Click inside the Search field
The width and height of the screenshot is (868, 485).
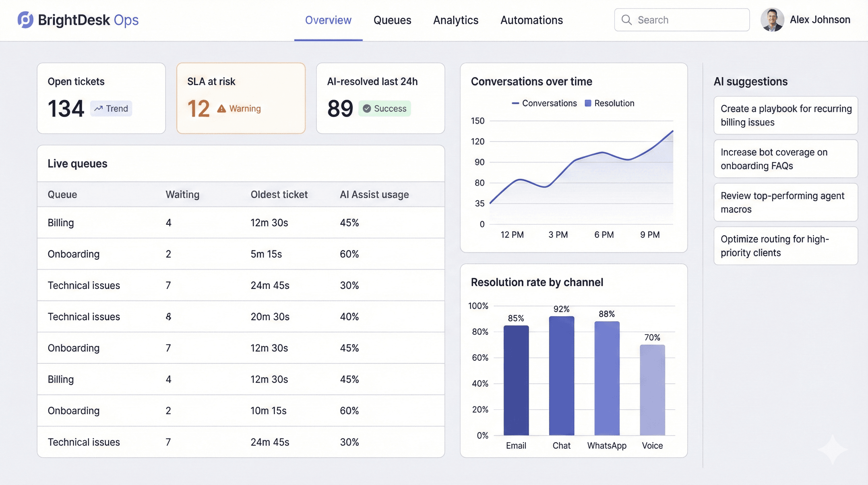pyautogui.click(x=681, y=20)
